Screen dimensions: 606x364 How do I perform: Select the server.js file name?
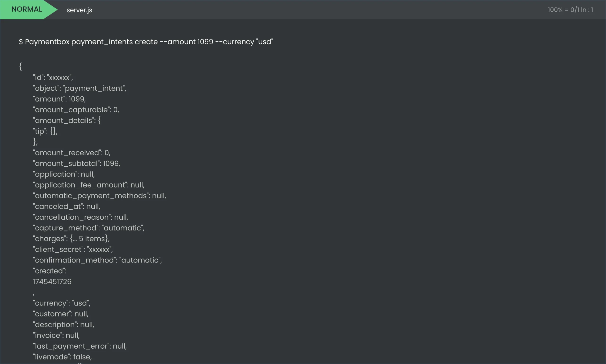tap(79, 10)
